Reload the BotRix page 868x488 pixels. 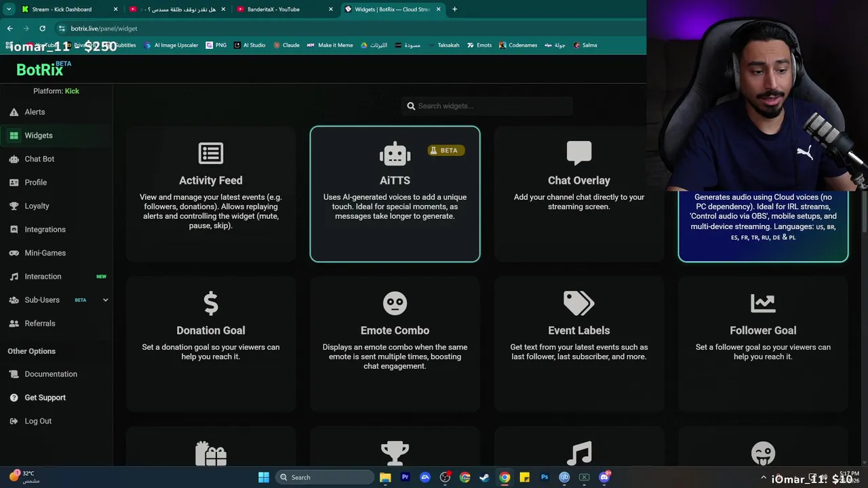pos(42,28)
